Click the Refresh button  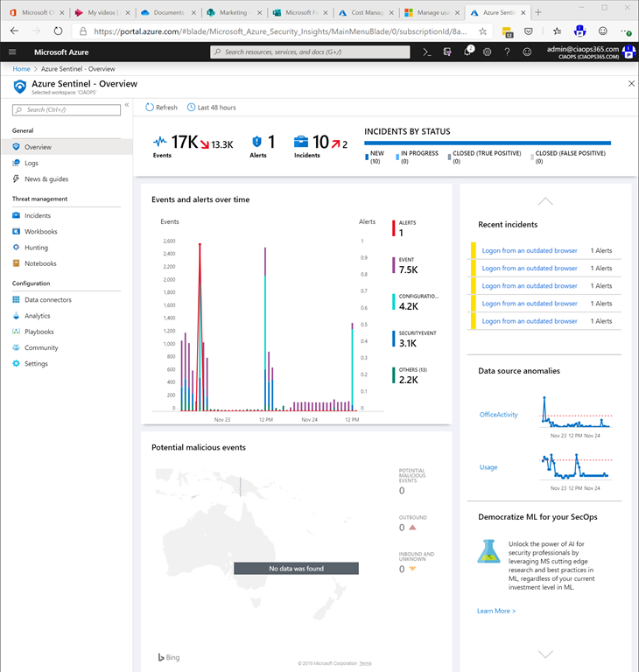tap(161, 108)
